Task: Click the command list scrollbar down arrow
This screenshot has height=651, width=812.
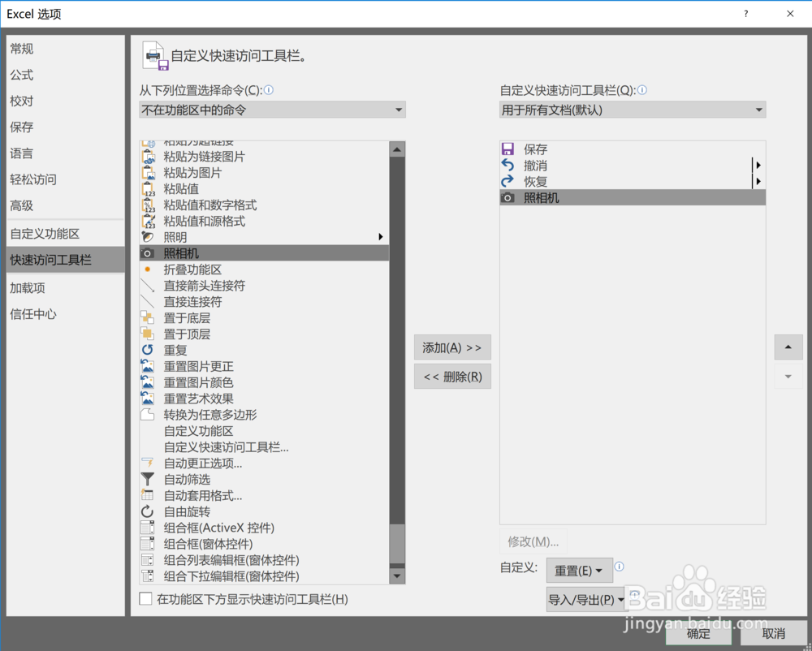Action: coord(397,576)
